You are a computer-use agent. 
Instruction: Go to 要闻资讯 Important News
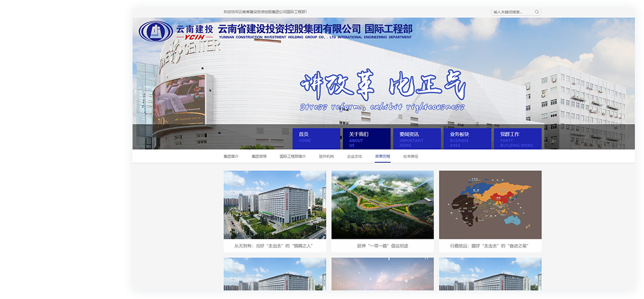point(416,138)
